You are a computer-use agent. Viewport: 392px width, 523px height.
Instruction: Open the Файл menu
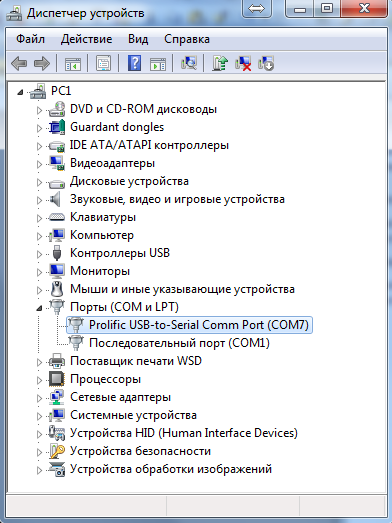point(30,39)
